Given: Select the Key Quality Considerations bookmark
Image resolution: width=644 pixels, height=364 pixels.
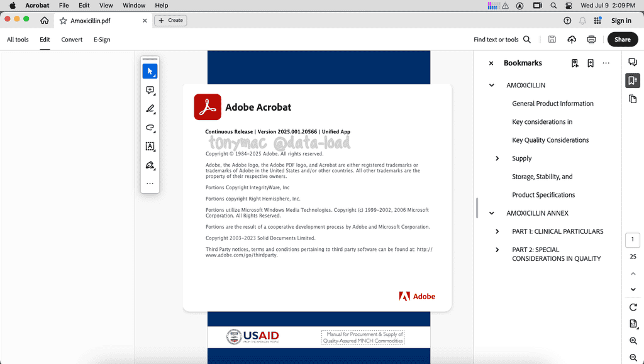Looking at the screenshot, I should click(550, 140).
